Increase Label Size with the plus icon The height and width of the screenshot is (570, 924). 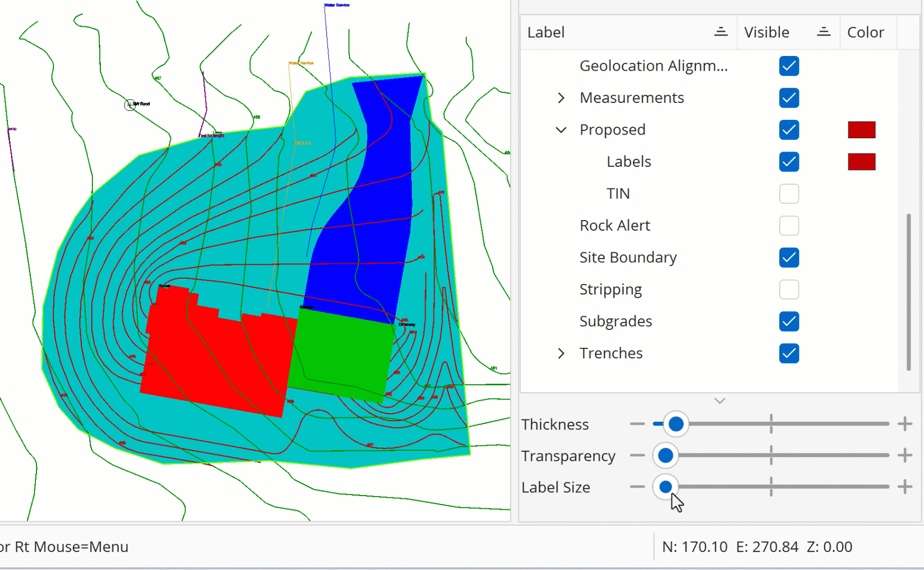click(x=904, y=487)
